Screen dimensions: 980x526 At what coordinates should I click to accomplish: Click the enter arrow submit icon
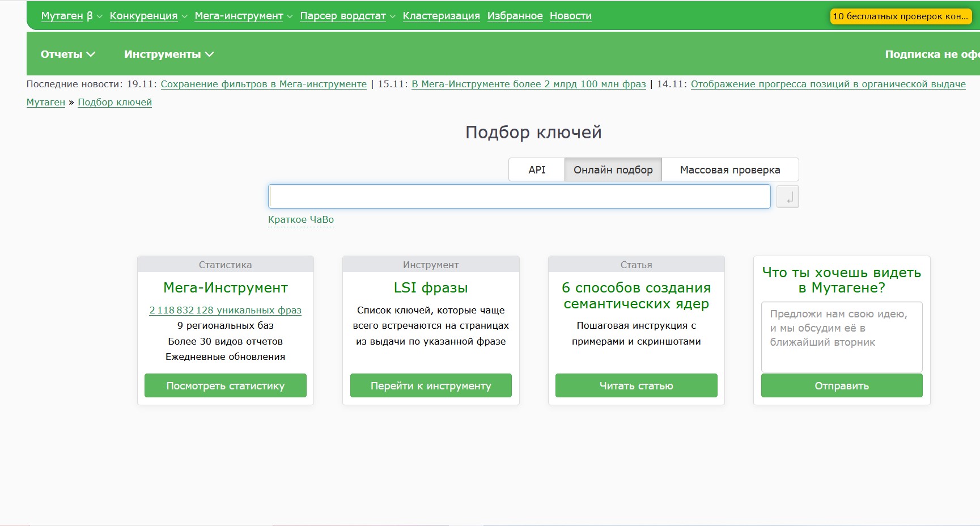pyautogui.click(x=787, y=197)
